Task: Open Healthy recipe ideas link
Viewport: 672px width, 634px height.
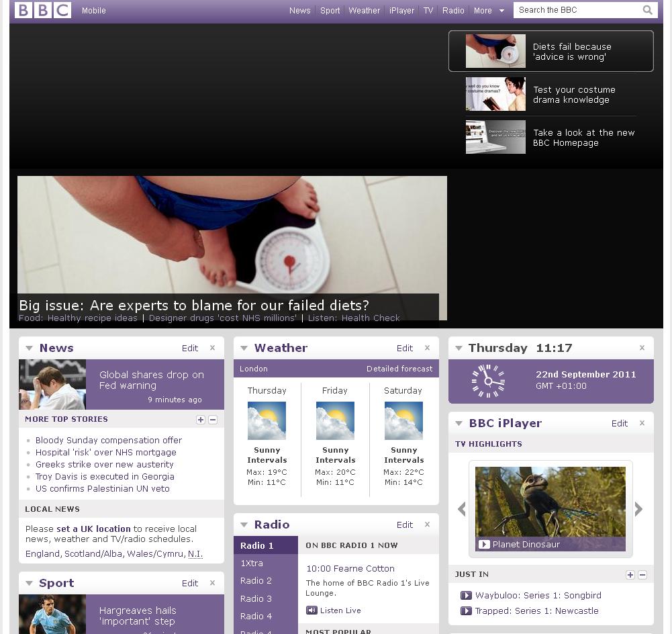Action: (x=93, y=318)
